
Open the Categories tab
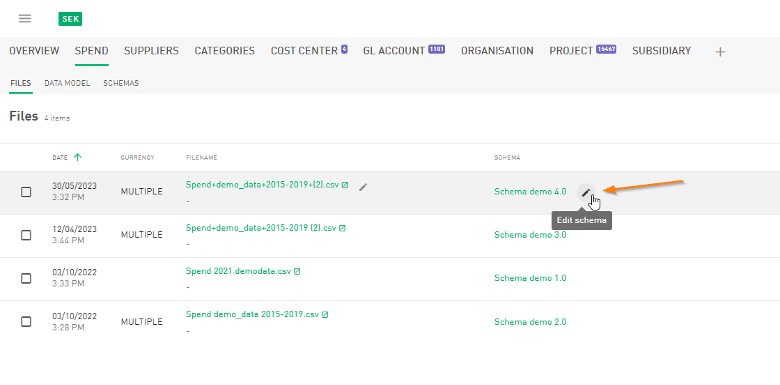click(224, 51)
